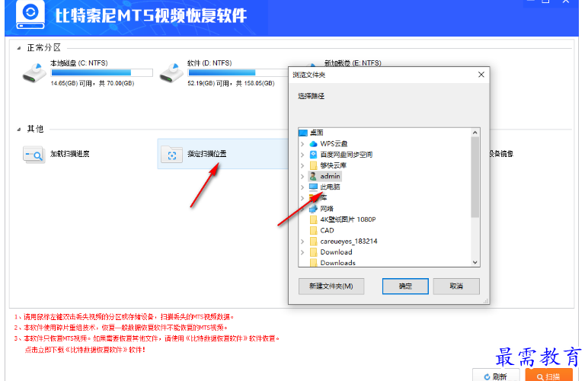This screenshot has width=588, height=381.
Task: Click the CAD folder icon
Action: click(314, 230)
